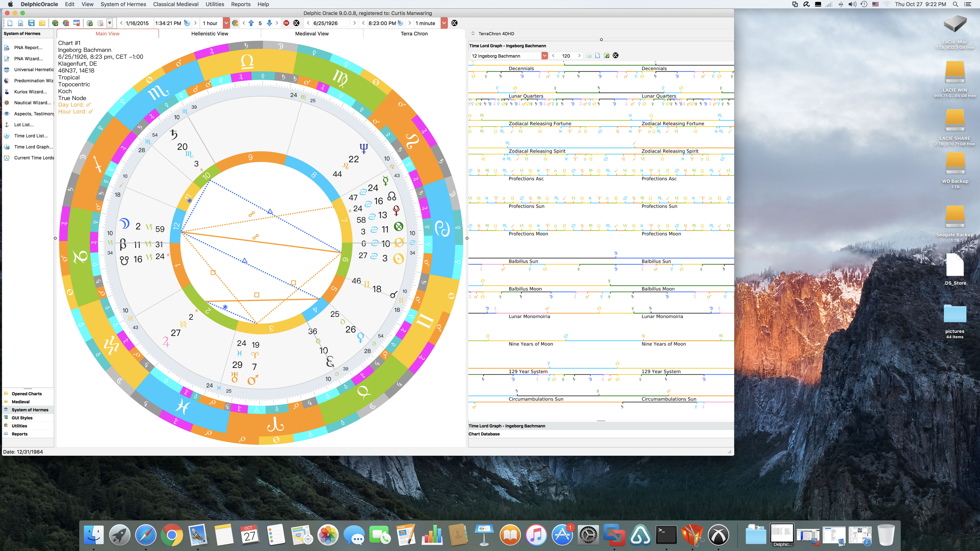Image resolution: width=980 pixels, height=551 pixels.
Task: Close Time Lord Graph with black X icon
Action: click(x=616, y=56)
